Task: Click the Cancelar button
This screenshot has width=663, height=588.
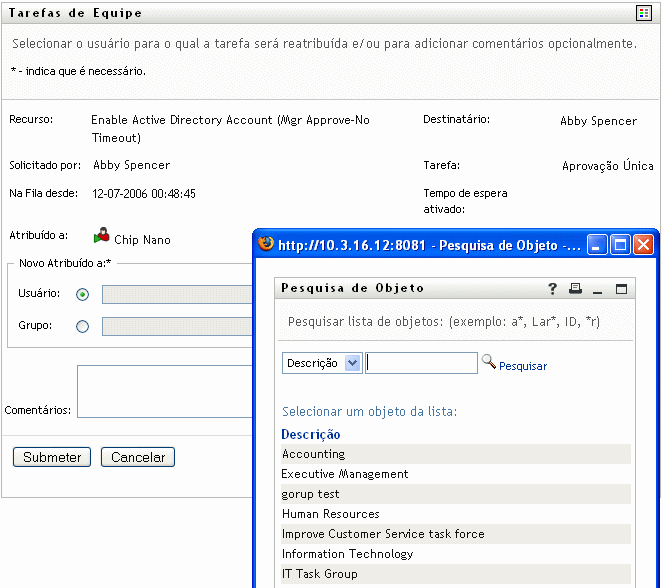Action: [x=138, y=457]
